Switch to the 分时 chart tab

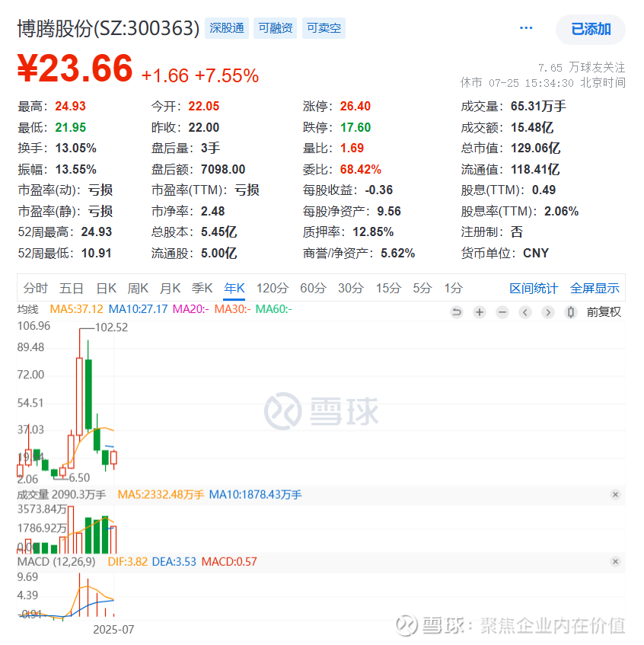click(35, 288)
